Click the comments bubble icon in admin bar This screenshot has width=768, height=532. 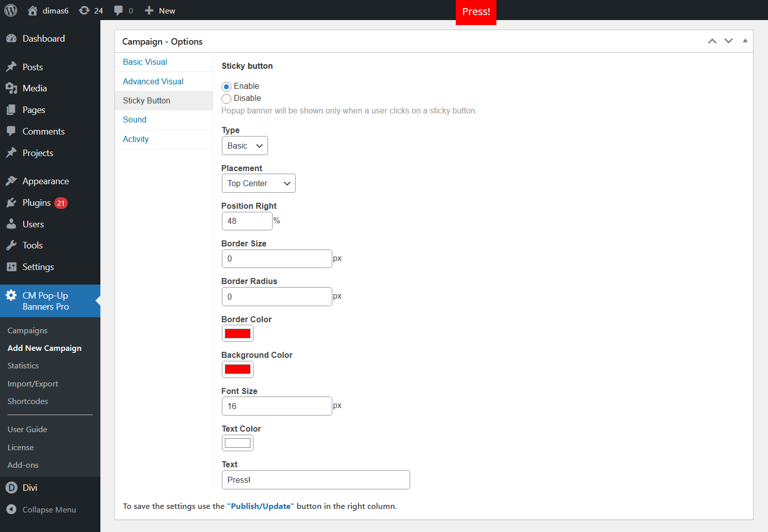118,11
